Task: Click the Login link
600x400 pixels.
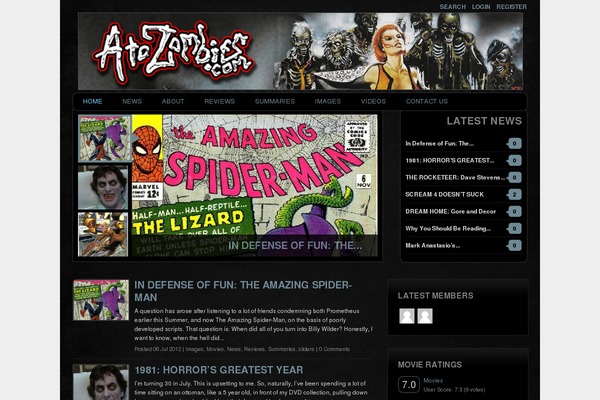Action: click(x=481, y=7)
